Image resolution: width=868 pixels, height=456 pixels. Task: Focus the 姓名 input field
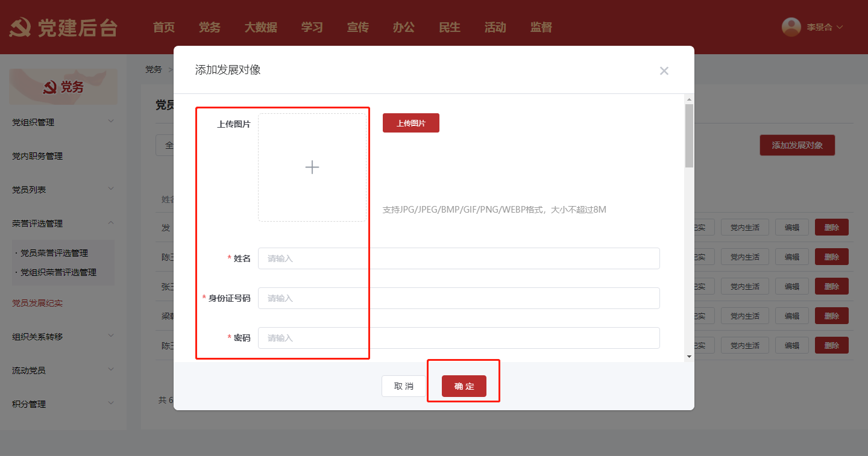[x=458, y=258]
